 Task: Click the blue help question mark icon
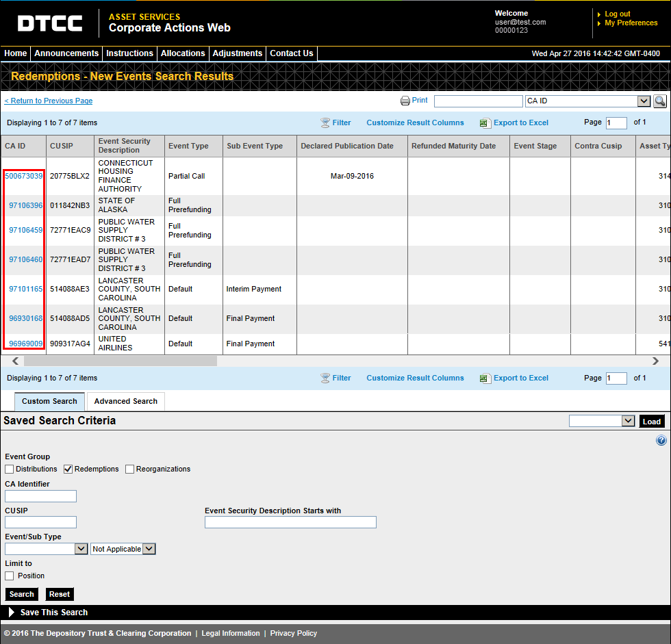[661, 441]
